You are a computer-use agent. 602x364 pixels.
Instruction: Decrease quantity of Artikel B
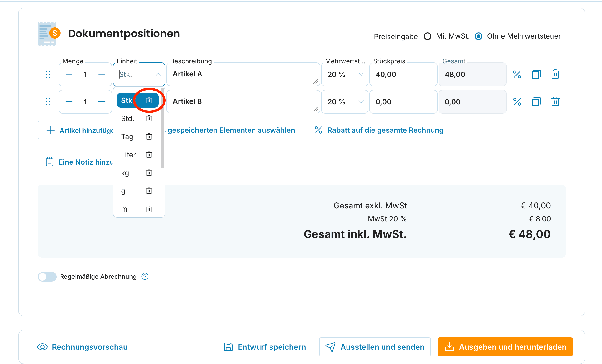point(69,102)
